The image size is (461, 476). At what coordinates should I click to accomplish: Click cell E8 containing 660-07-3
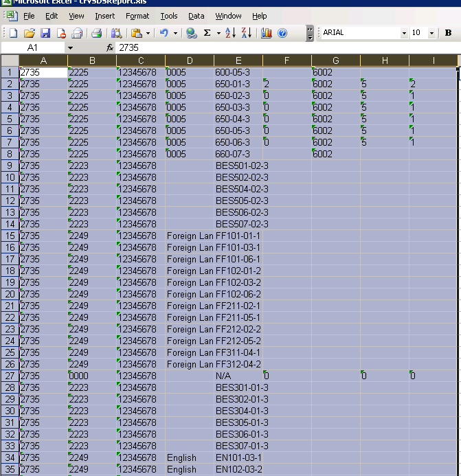238,154
